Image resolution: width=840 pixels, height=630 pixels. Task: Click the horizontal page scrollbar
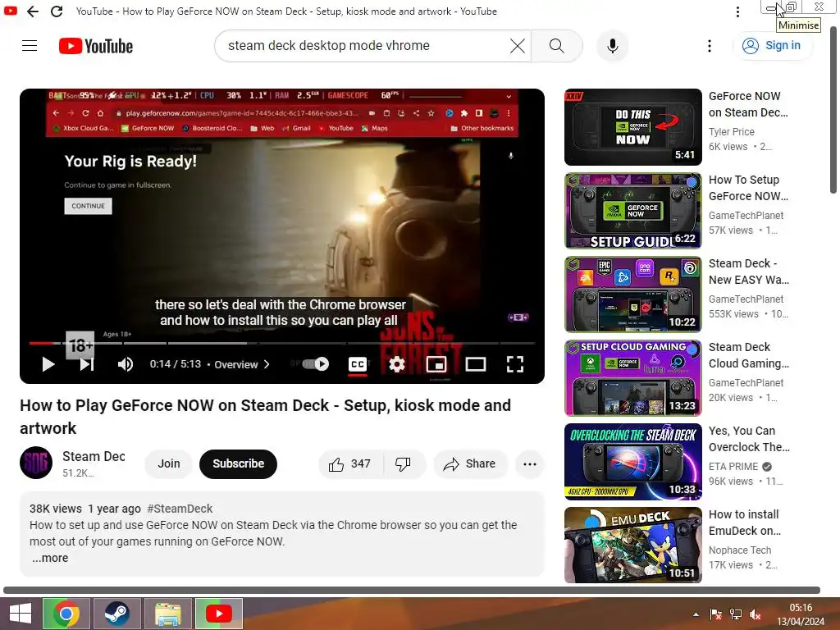412,590
